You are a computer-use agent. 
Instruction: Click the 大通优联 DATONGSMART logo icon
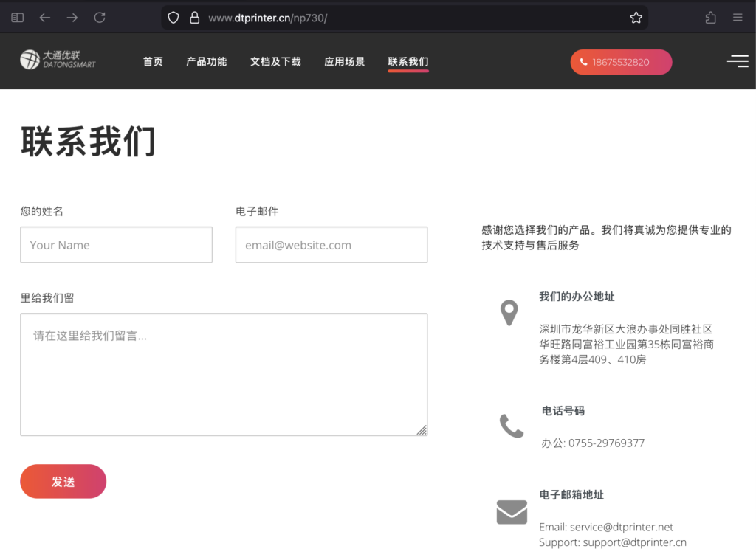click(x=30, y=59)
